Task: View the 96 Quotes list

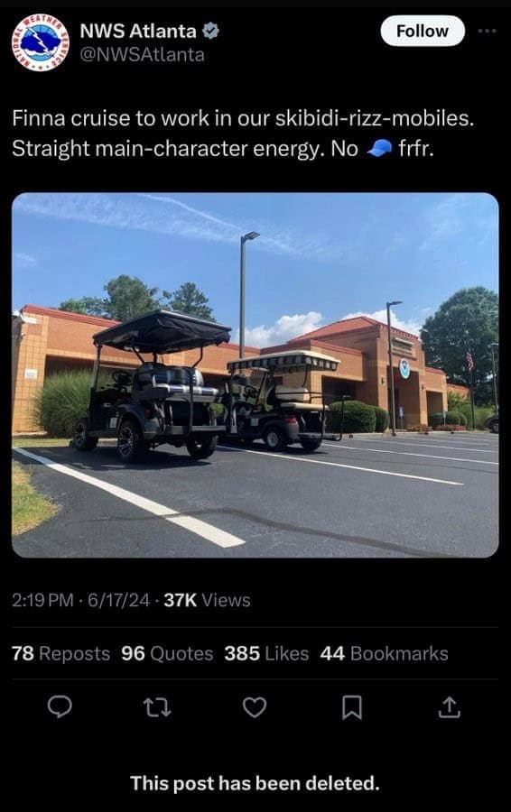Action: click(167, 653)
